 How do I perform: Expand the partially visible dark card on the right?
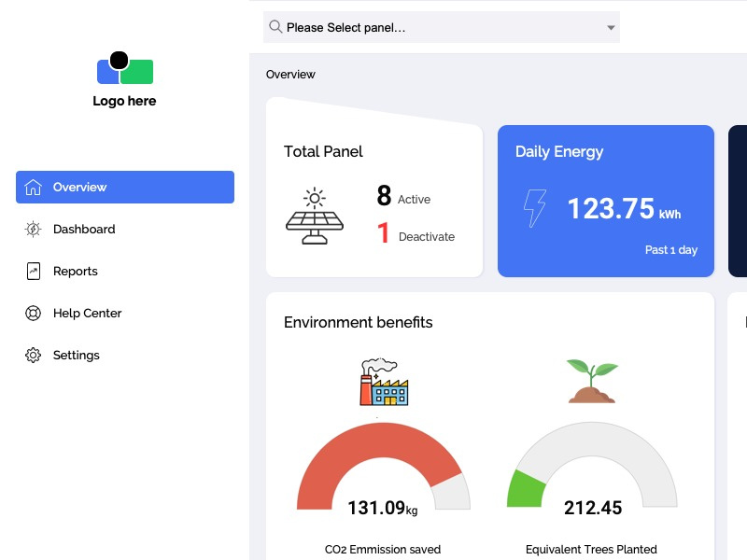[738, 201]
